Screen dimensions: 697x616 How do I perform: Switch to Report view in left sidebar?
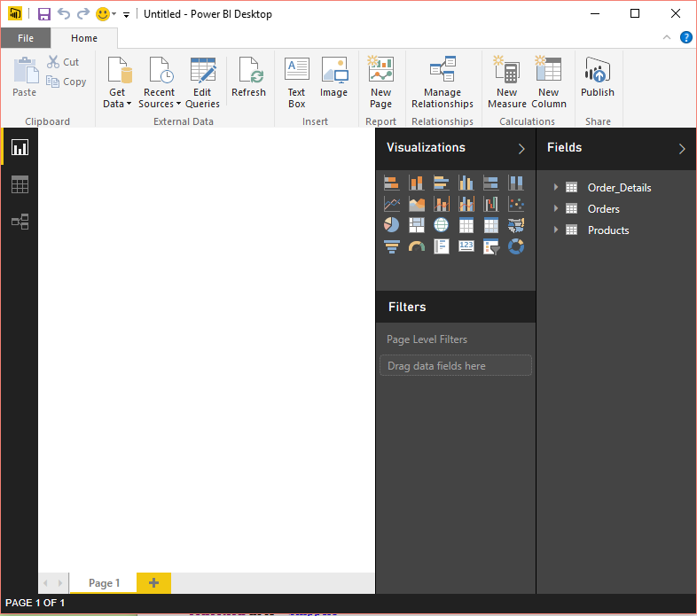coord(20,147)
